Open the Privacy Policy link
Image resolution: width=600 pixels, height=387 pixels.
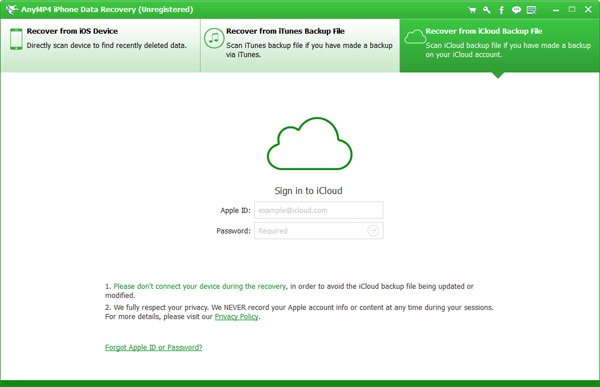[x=236, y=317]
